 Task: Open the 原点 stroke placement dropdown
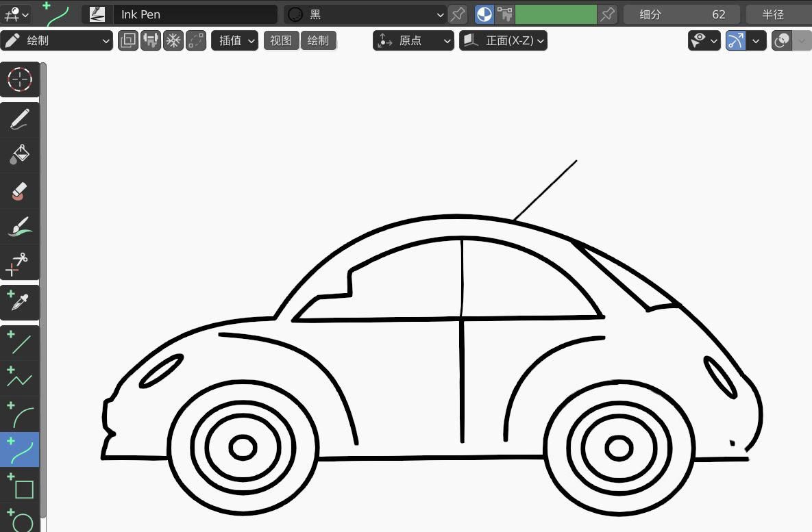coord(412,40)
